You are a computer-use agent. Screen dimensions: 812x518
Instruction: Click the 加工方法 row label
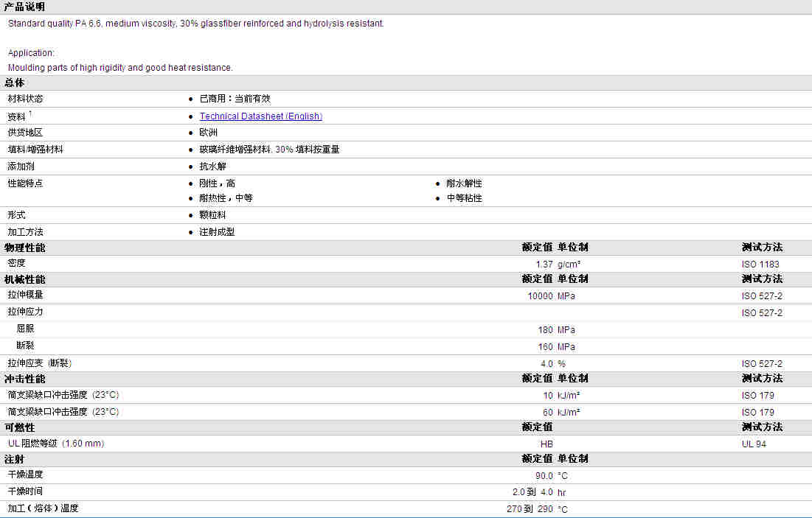25,232
